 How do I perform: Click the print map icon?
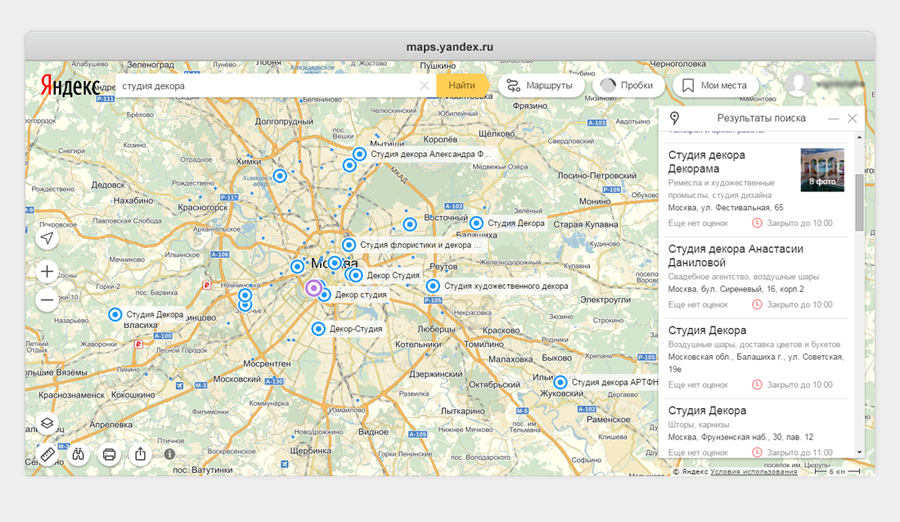(x=110, y=455)
